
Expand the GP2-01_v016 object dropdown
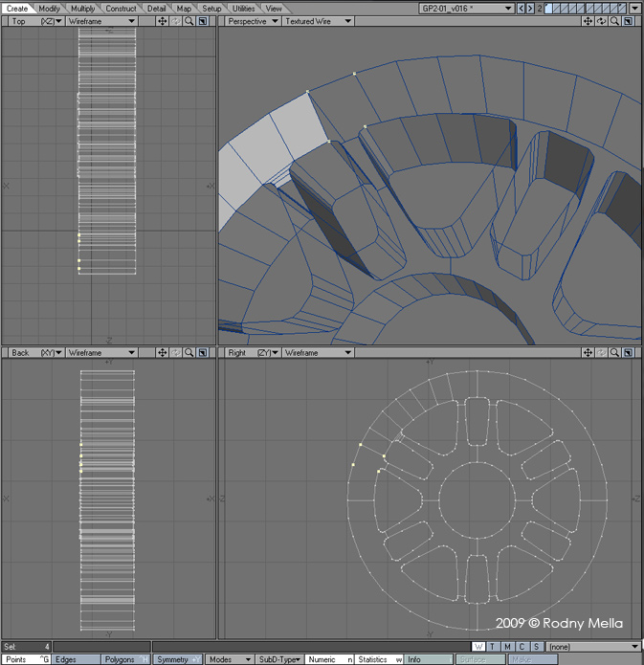point(466,9)
